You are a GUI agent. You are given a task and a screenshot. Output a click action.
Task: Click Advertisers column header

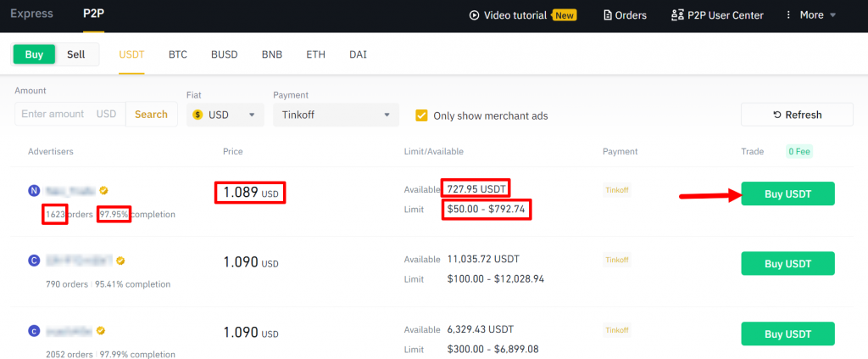pos(51,152)
